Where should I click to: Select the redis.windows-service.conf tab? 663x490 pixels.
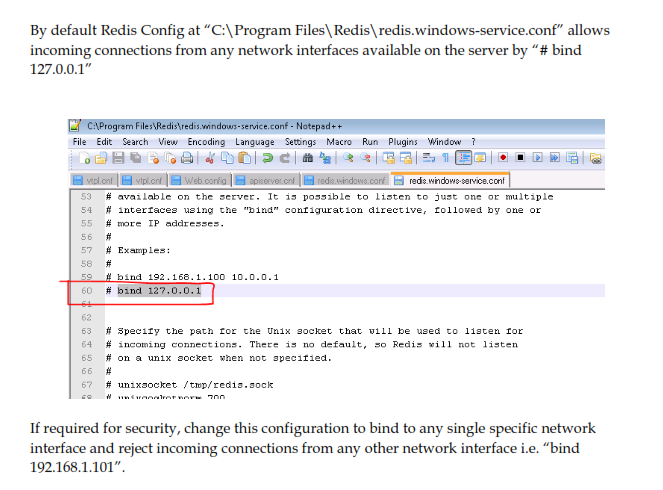pos(451,181)
